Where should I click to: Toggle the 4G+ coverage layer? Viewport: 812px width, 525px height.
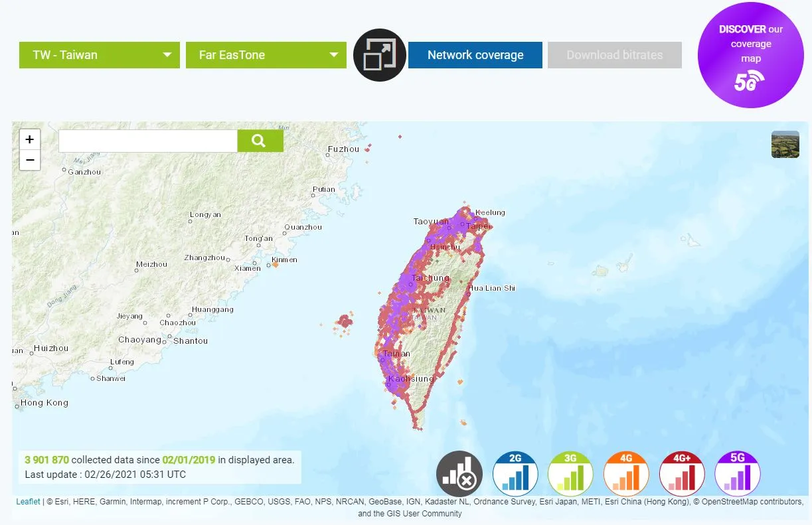click(x=682, y=474)
